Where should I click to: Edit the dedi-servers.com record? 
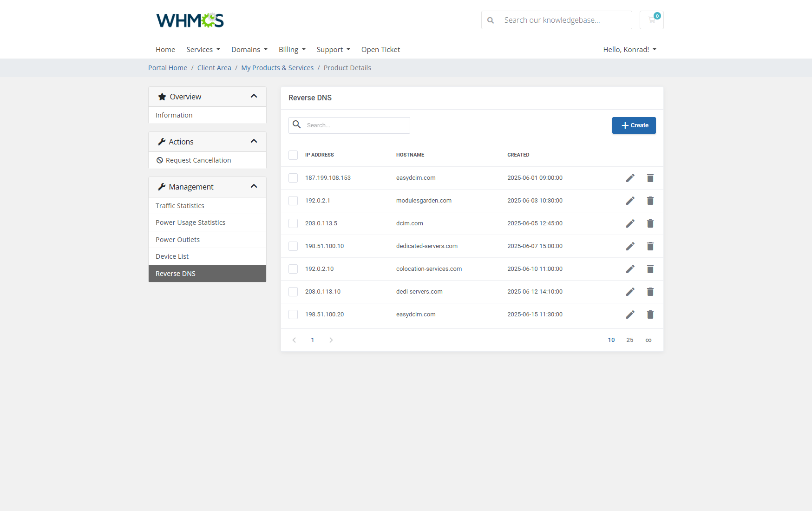[630, 292]
